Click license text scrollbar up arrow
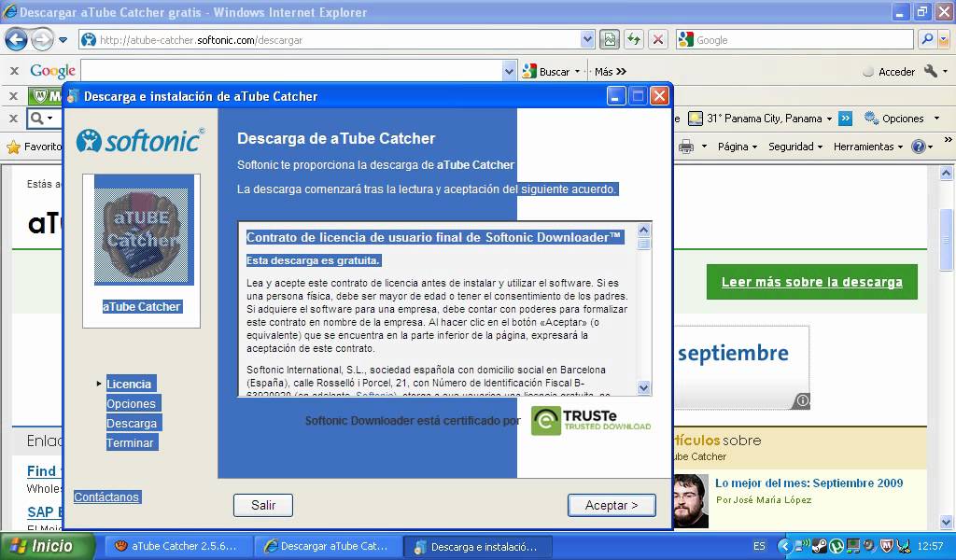 click(x=643, y=231)
